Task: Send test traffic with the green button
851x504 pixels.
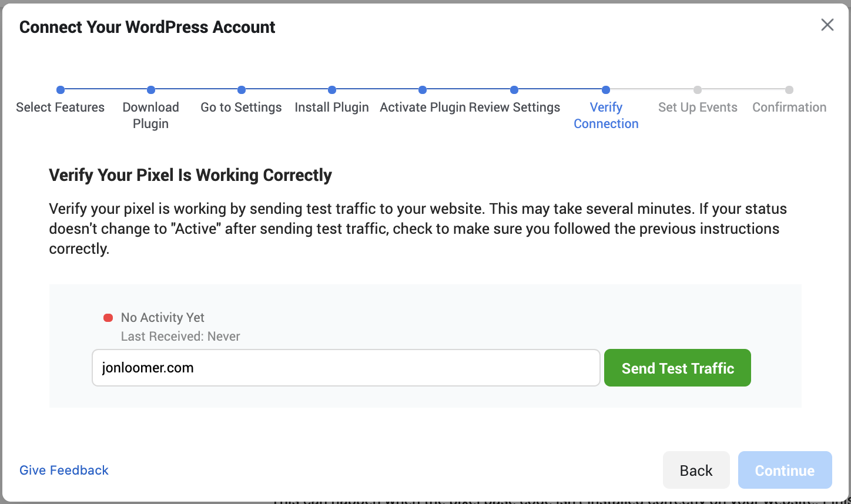Action: [x=678, y=368]
